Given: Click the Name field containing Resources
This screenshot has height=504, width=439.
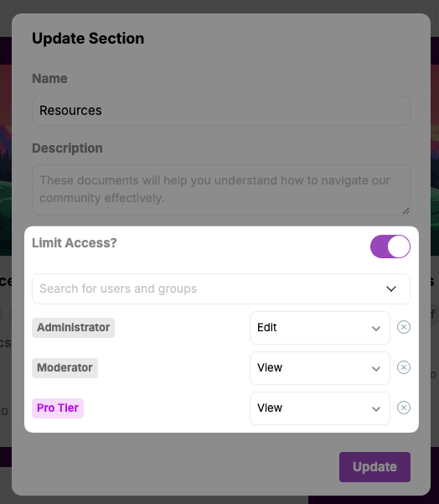Looking at the screenshot, I should tap(221, 111).
